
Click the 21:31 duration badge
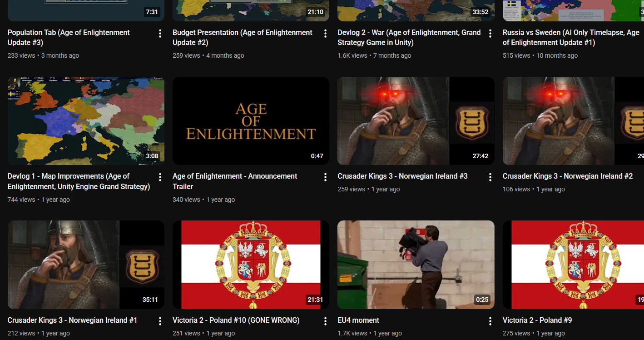315,300
